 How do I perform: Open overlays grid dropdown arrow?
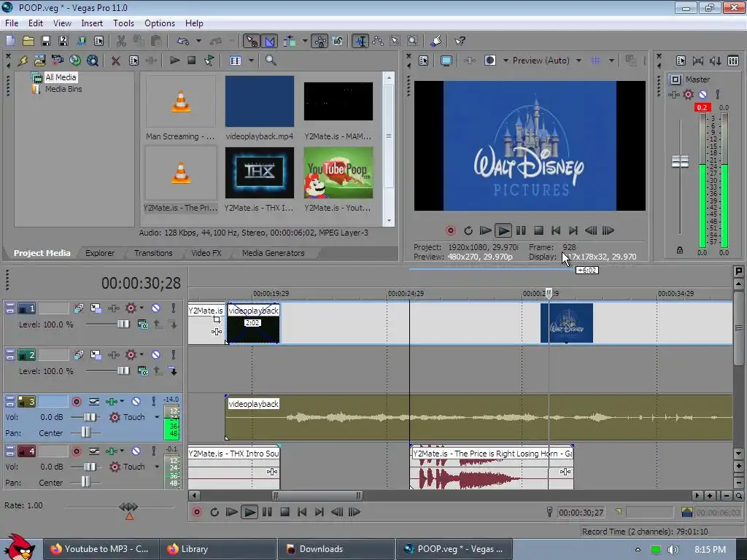[x=612, y=61]
